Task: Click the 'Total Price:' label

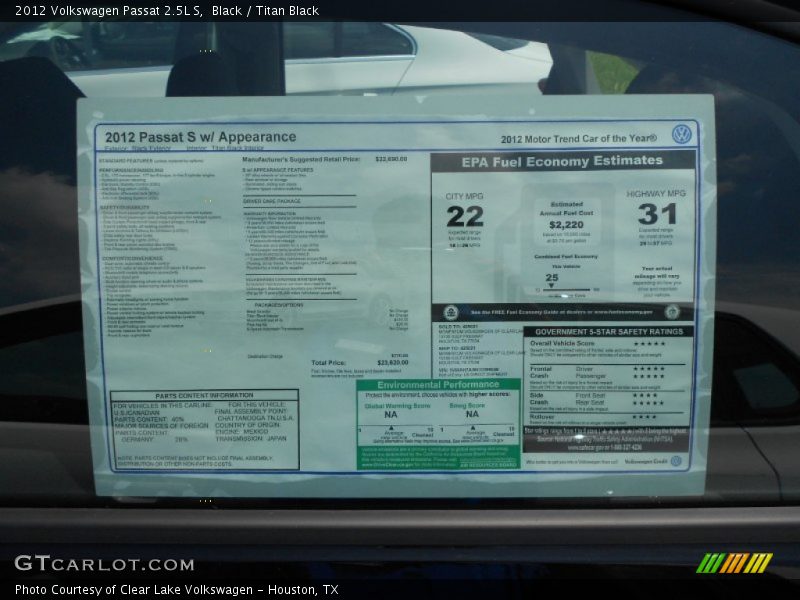Action: (328, 363)
